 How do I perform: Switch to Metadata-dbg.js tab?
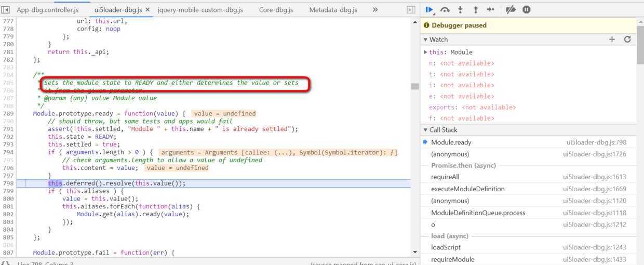point(333,10)
